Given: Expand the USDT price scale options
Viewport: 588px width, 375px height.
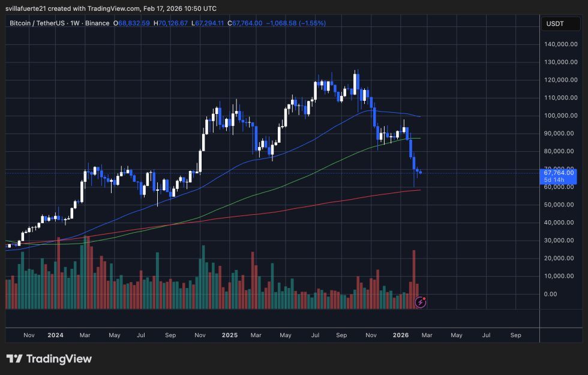Looking at the screenshot, I should 561,23.
